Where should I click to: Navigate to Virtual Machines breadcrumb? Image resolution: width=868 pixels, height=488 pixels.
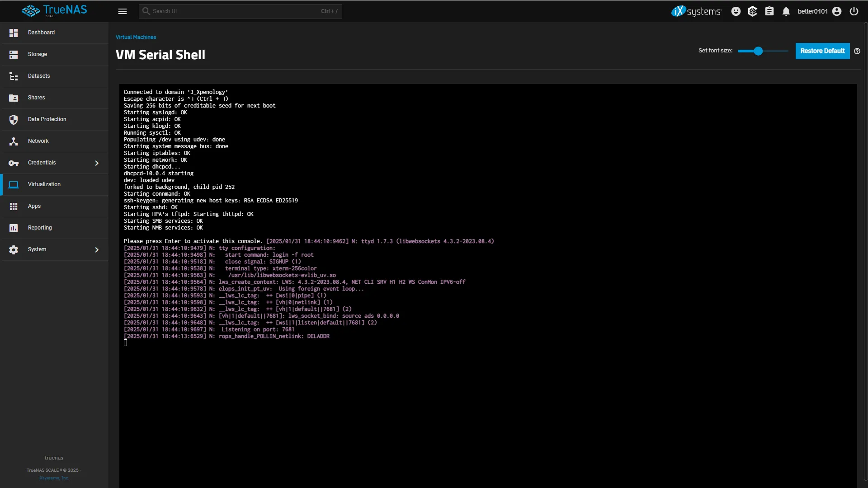pos(136,37)
